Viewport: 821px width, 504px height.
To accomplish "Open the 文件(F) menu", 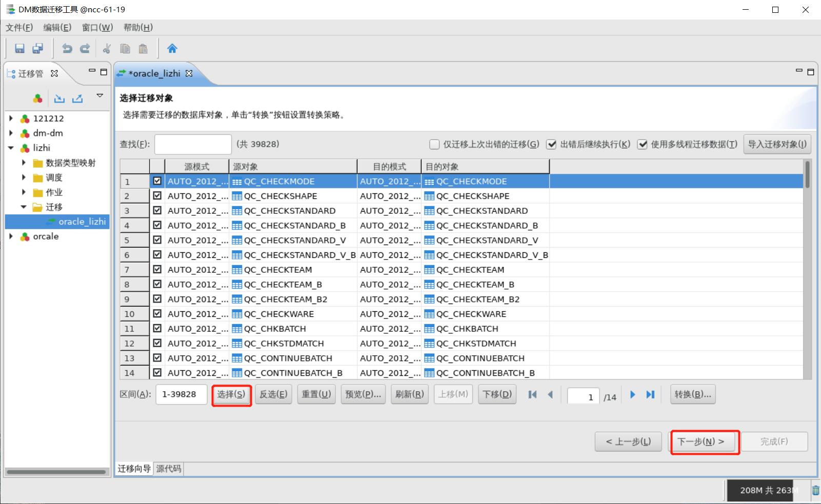I will point(19,28).
